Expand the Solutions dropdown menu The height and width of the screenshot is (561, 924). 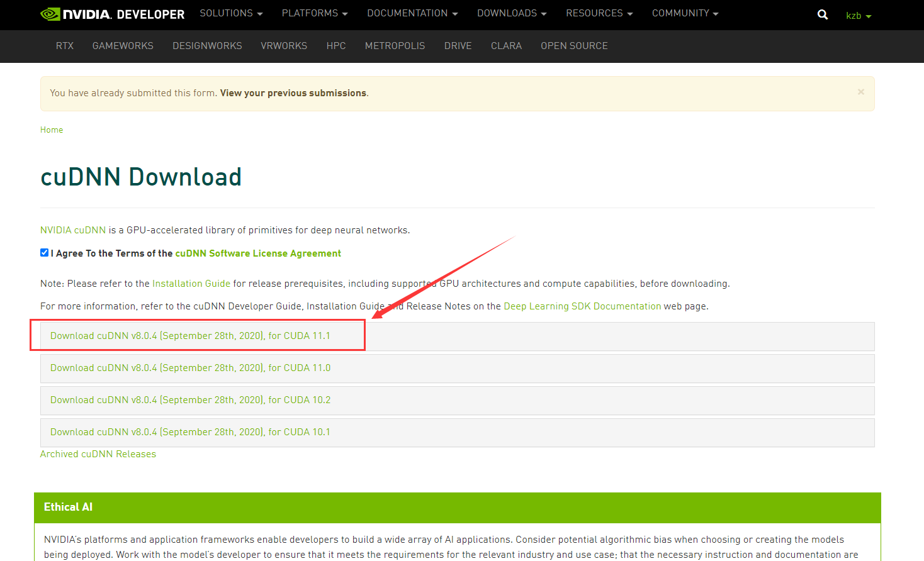click(231, 13)
